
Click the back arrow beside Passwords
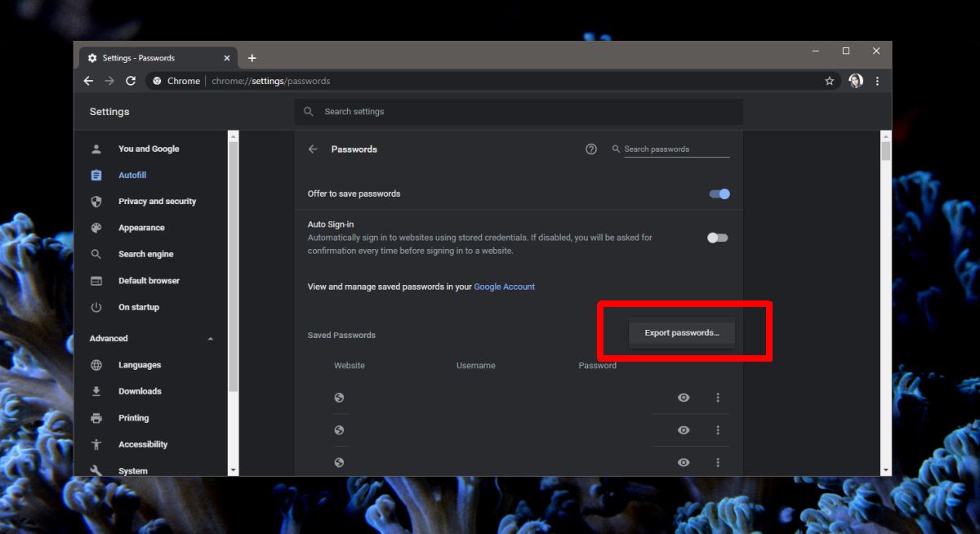click(313, 149)
